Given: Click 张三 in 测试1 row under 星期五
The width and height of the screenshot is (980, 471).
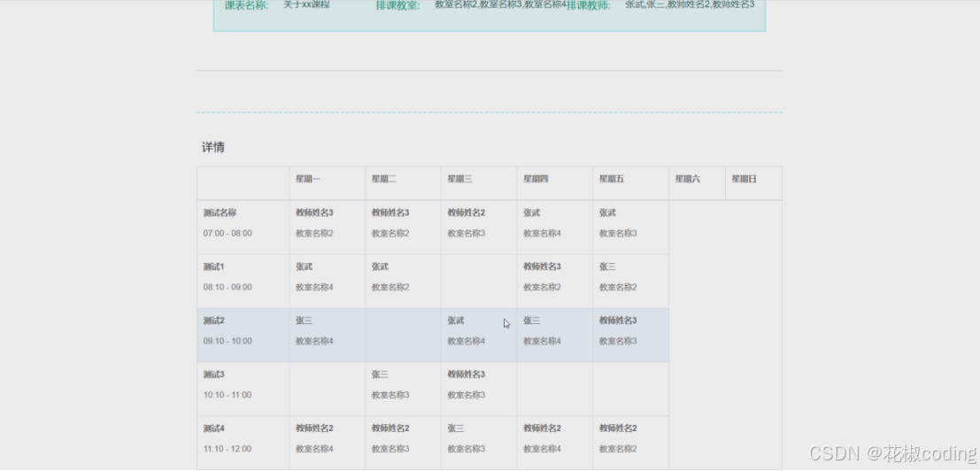Looking at the screenshot, I should tap(607, 266).
